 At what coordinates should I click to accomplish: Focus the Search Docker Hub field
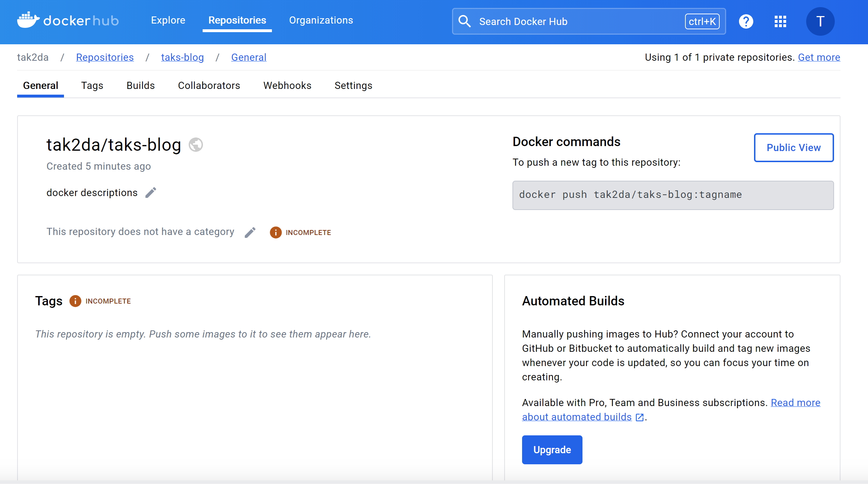pyautogui.click(x=579, y=21)
